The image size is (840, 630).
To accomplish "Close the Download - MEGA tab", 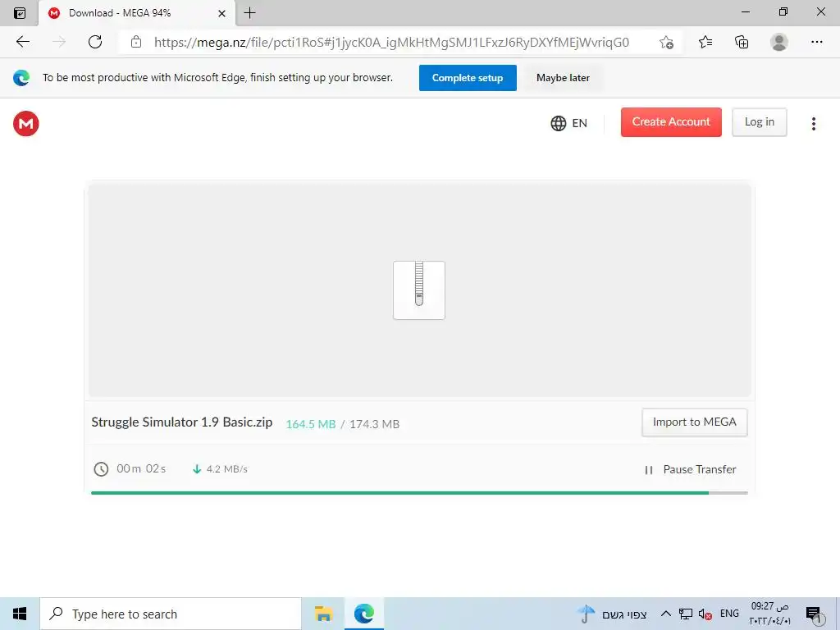I will (x=221, y=13).
